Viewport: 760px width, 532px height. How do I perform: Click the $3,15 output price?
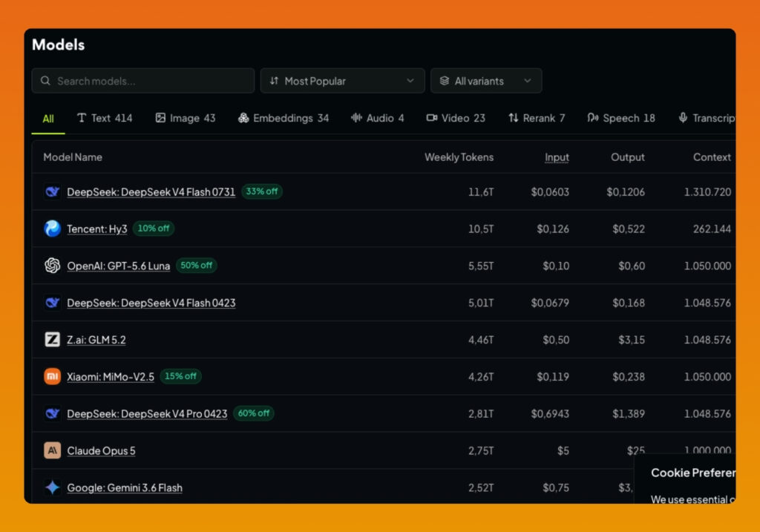[x=632, y=340]
